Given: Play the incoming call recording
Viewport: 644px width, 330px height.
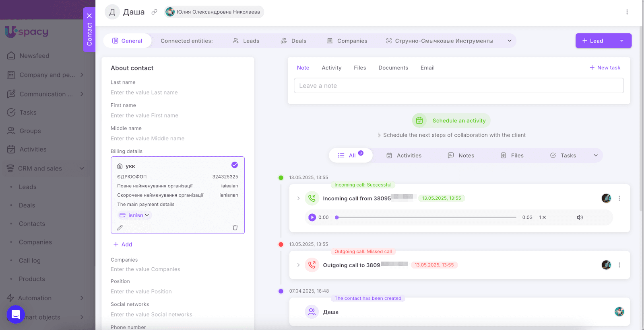Looking at the screenshot, I should pyautogui.click(x=312, y=217).
